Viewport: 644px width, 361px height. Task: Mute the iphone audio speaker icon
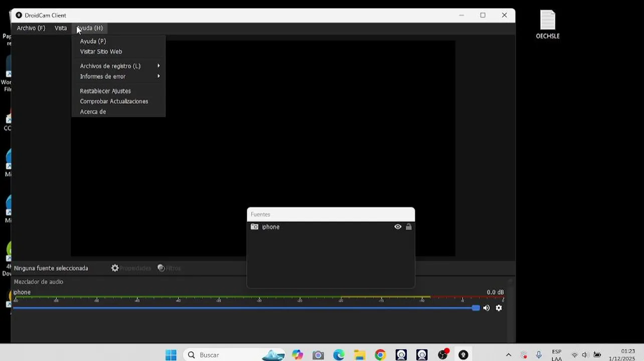(x=486, y=308)
